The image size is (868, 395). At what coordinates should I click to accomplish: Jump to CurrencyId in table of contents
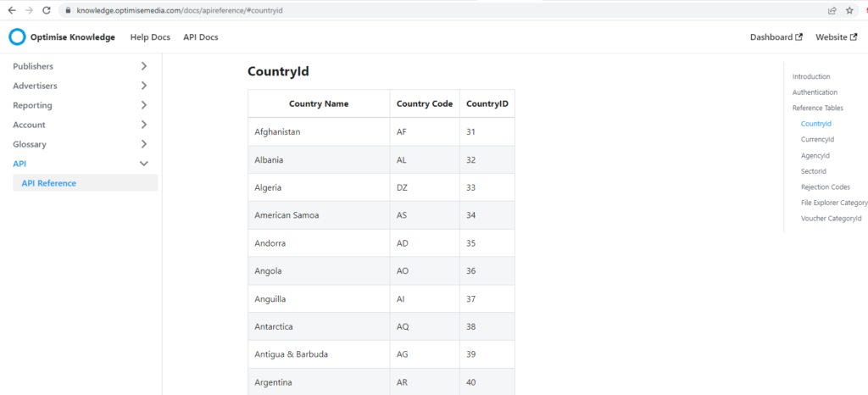817,140
